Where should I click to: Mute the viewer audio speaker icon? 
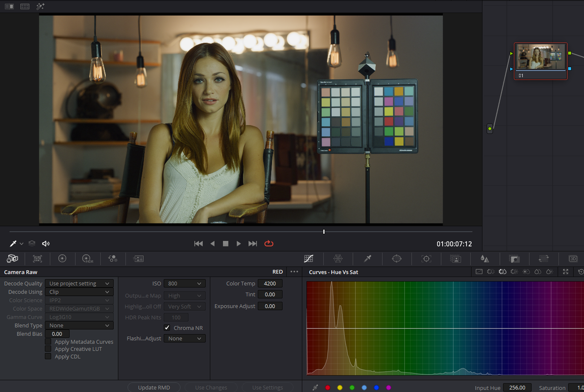46,244
